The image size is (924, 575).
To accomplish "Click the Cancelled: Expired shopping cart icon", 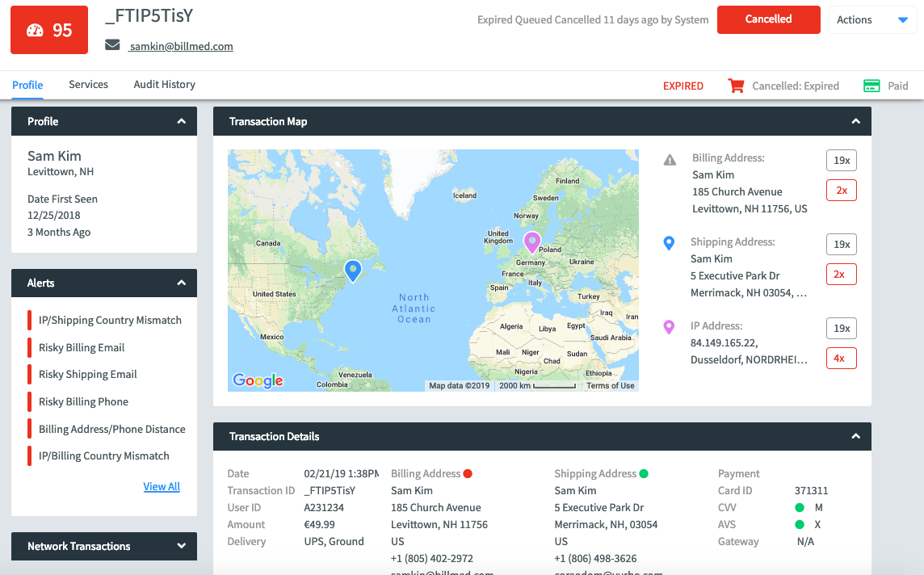I will tap(735, 85).
